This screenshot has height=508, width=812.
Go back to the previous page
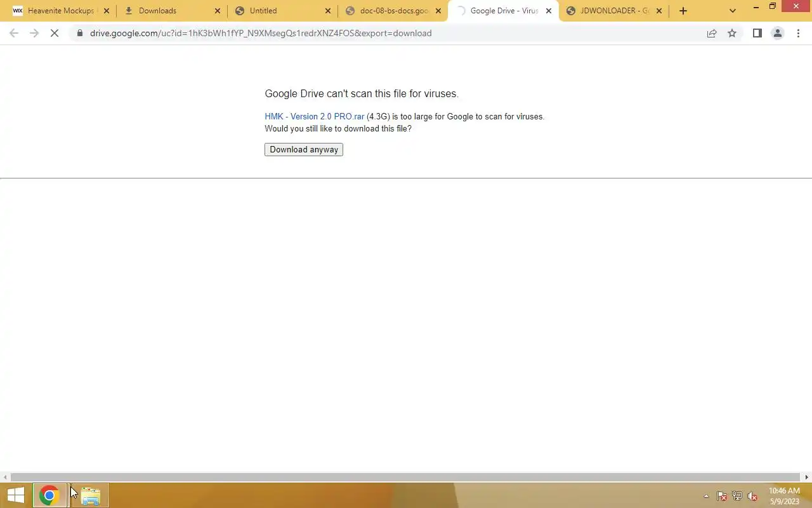click(x=14, y=33)
